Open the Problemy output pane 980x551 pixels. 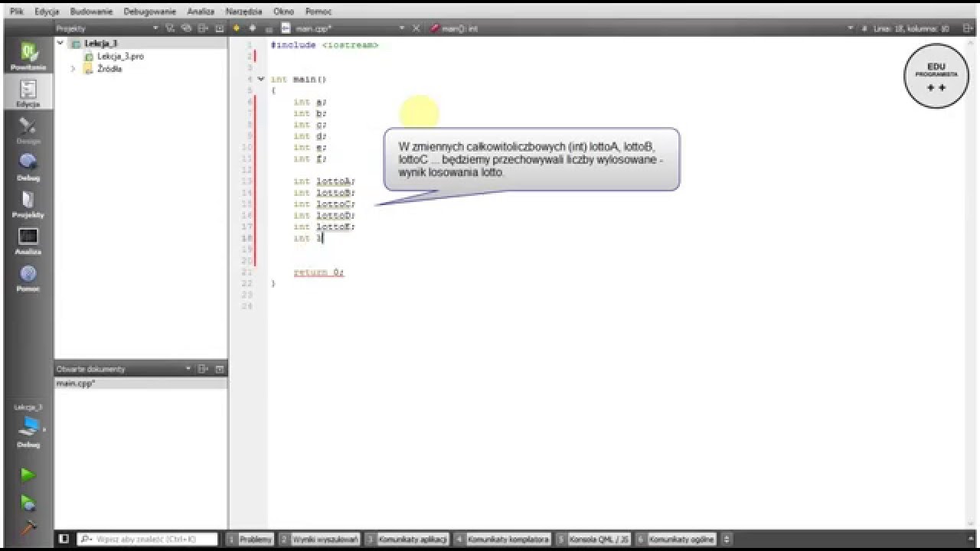[250, 539]
